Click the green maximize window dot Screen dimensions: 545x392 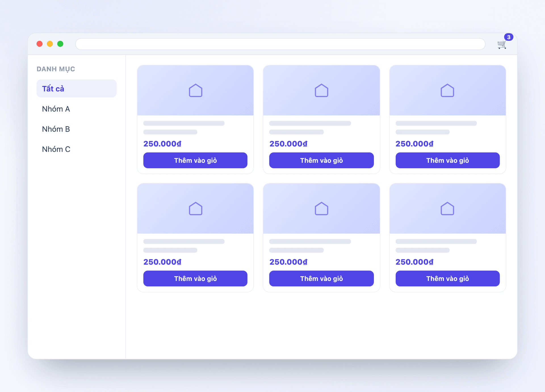60,44
